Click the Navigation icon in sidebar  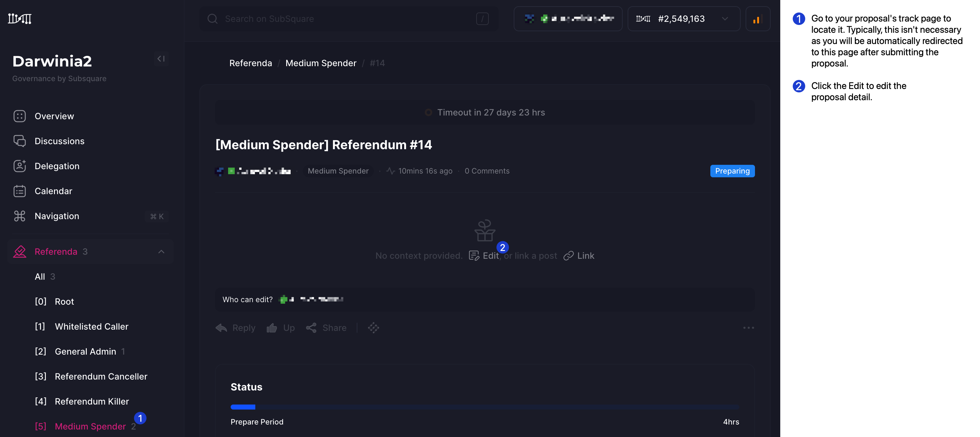(x=19, y=216)
